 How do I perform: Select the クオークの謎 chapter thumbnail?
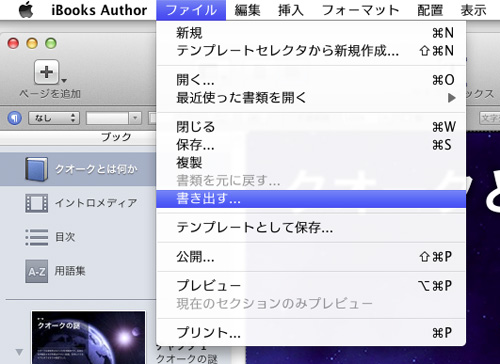tap(89, 337)
